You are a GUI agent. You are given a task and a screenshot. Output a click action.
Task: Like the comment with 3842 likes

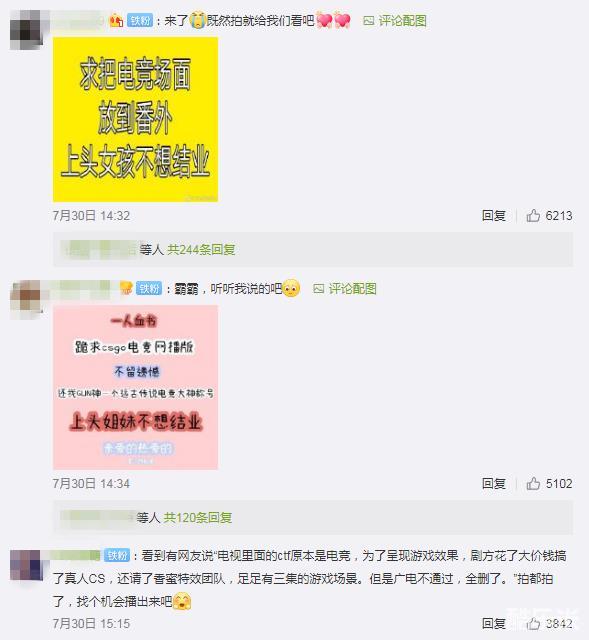533,623
